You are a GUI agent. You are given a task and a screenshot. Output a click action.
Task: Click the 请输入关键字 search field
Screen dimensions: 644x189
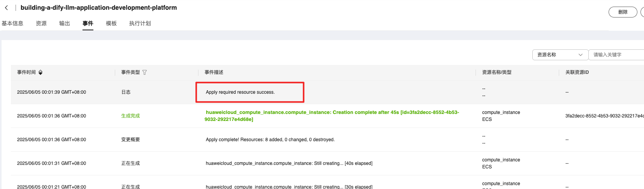point(616,55)
